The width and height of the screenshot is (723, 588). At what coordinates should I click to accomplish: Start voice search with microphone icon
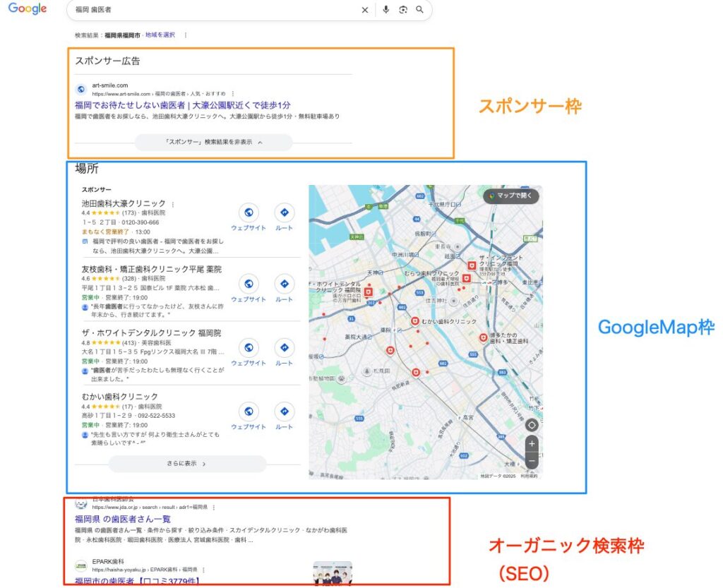pos(386,10)
